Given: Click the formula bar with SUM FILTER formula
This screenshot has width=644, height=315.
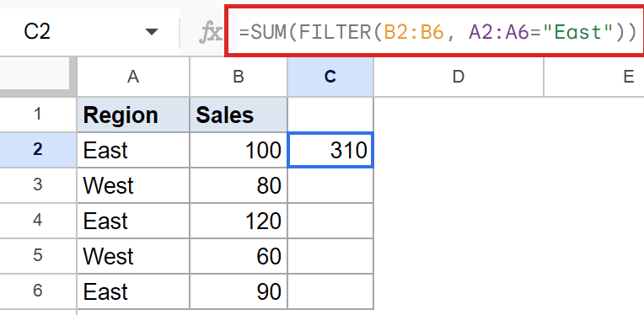Looking at the screenshot, I should tap(435, 31).
